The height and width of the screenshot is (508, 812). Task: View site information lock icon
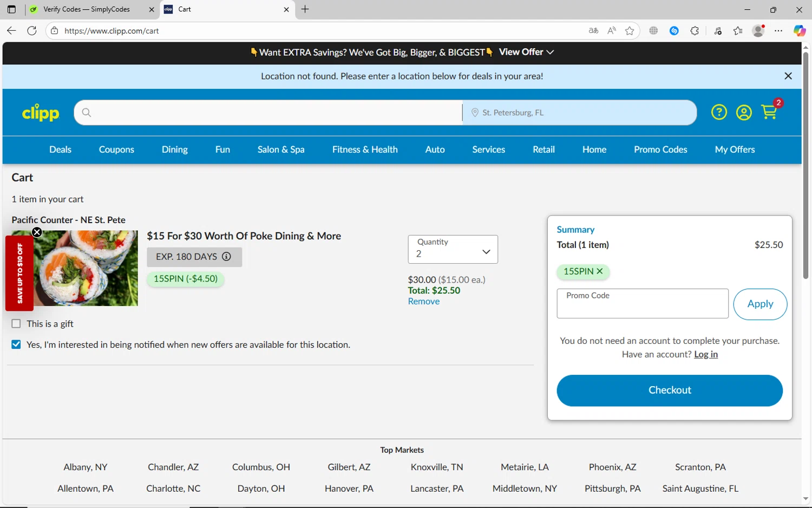point(54,31)
